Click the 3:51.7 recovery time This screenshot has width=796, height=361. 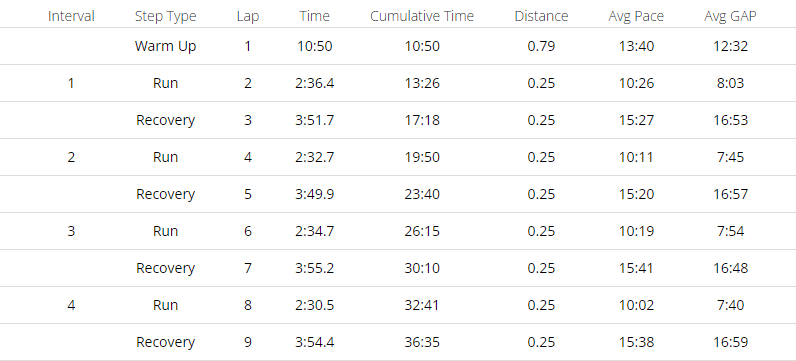[x=315, y=120]
